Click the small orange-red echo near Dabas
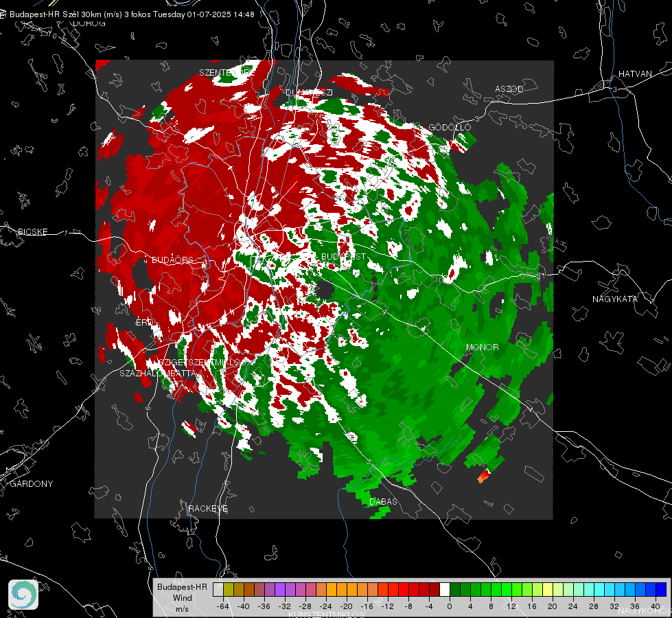The height and width of the screenshot is (618, 672). pyautogui.click(x=483, y=476)
